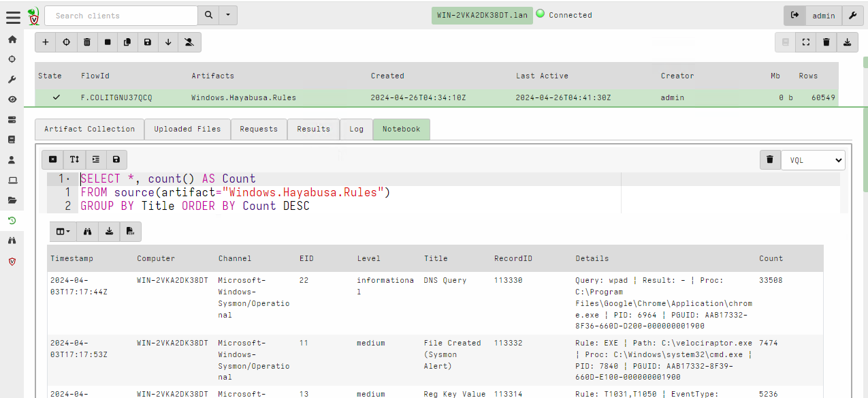Click the indent format icon in cell toolbar

pyautogui.click(x=95, y=159)
